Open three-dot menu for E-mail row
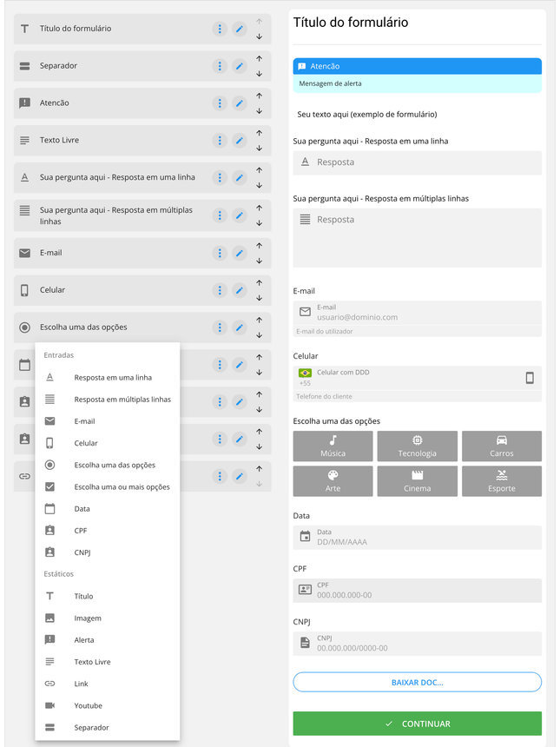The width and height of the screenshot is (560, 747). (x=220, y=253)
